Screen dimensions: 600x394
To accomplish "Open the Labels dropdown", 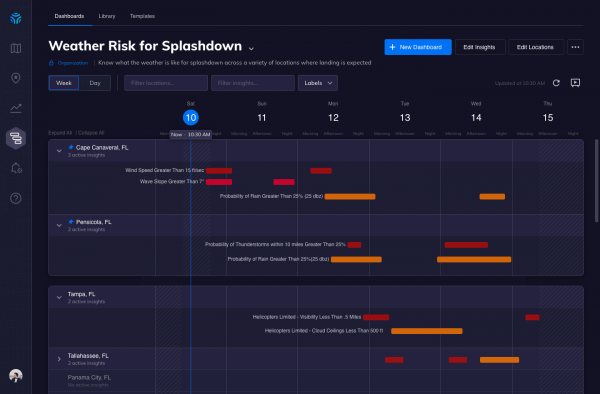I will (318, 83).
